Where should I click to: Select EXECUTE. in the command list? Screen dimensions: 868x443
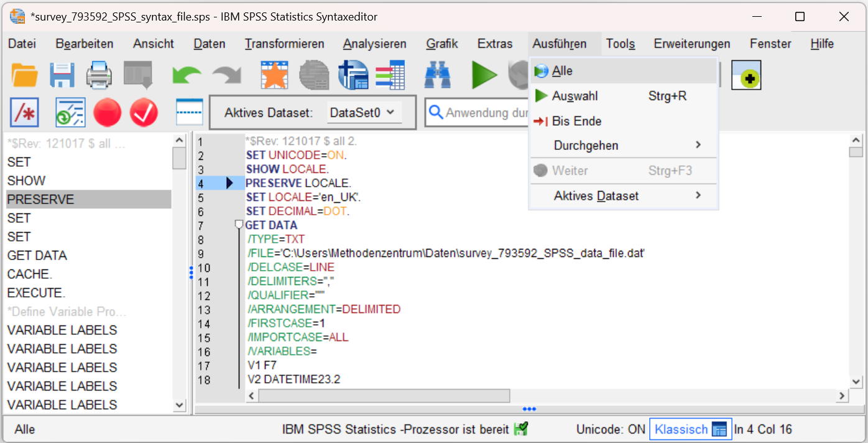(36, 293)
